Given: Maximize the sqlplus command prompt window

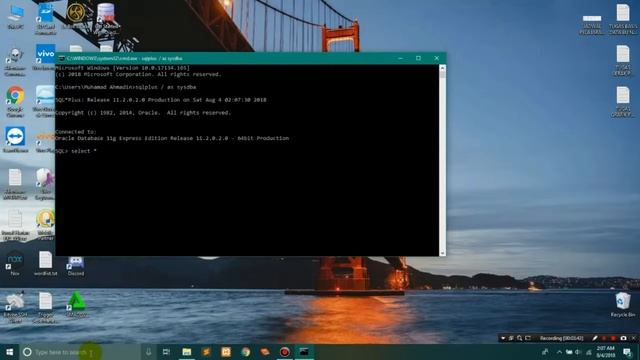Looking at the screenshot, I should 418,58.
